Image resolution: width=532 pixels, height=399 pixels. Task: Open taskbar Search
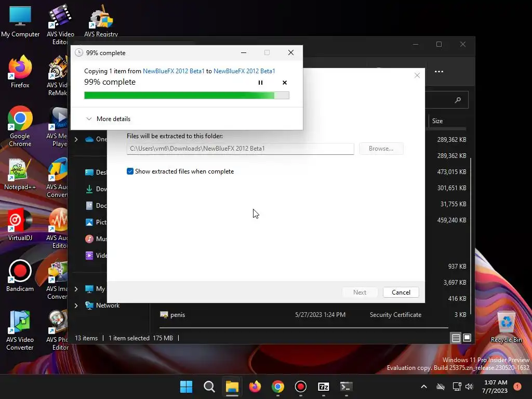click(209, 387)
